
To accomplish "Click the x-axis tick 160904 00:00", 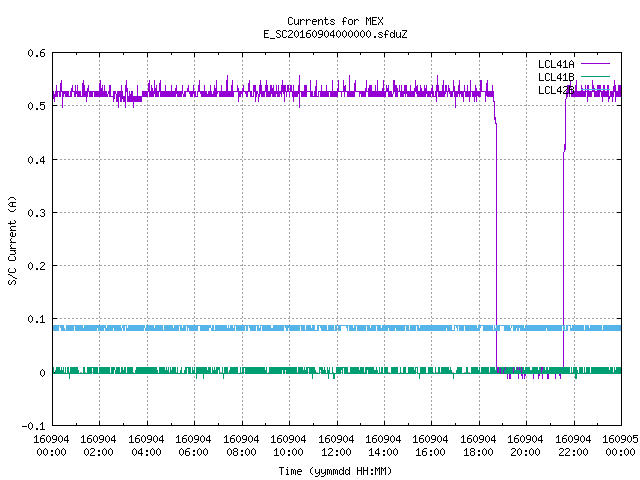I will tap(51, 445).
